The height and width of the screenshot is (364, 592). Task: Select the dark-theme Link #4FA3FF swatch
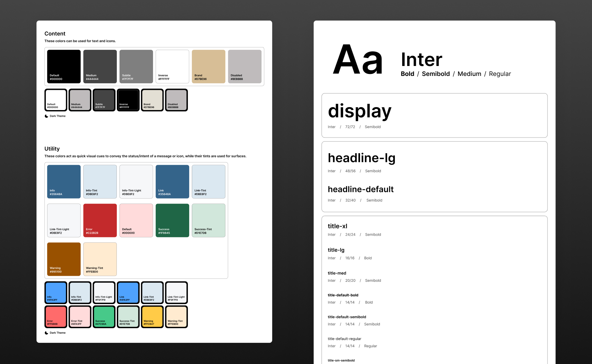pyautogui.click(x=128, y=293)
